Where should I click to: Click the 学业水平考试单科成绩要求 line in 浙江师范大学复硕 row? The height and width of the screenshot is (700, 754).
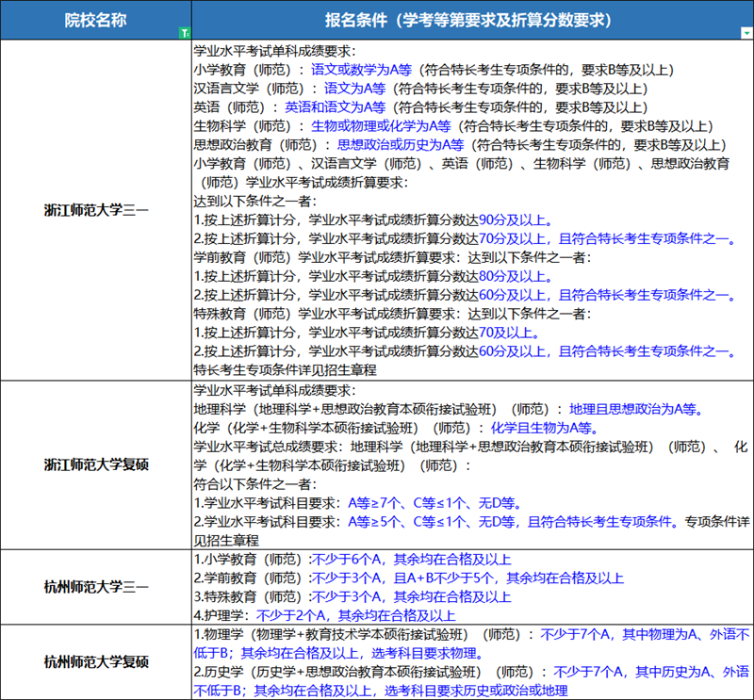click(274, 390)
